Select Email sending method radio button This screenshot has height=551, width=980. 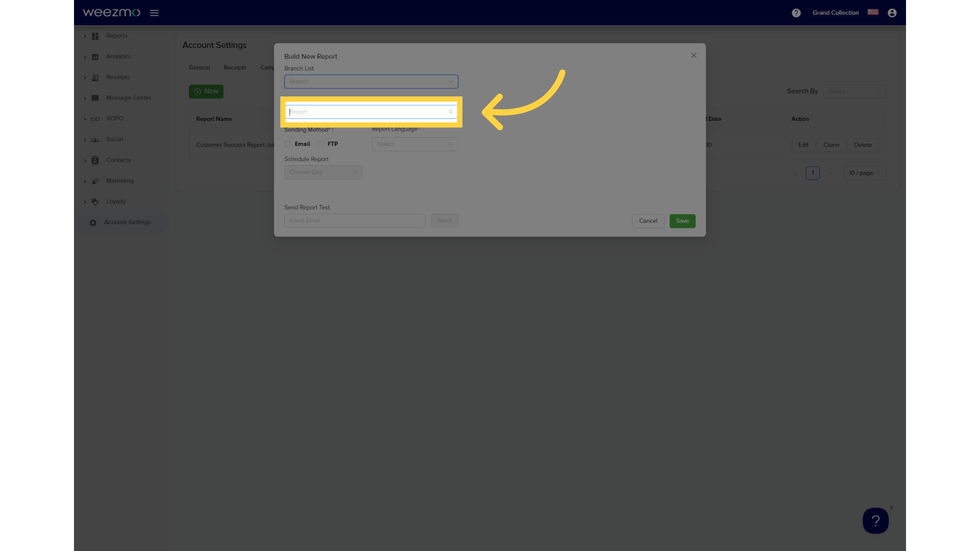(x=288, y=144)
